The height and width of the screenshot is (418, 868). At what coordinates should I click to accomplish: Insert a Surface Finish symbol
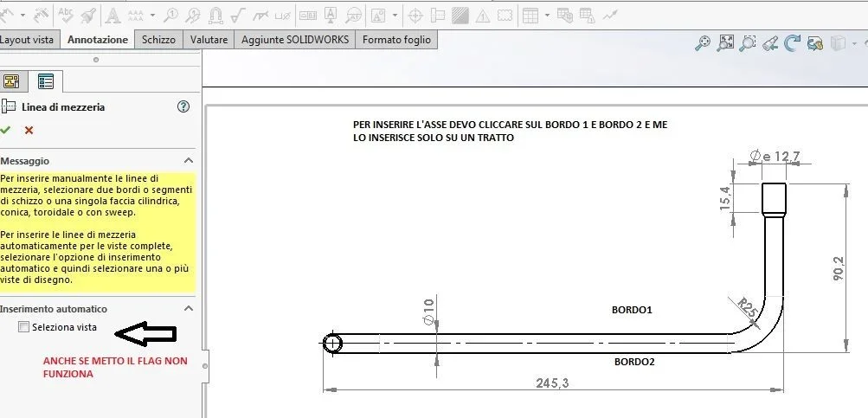pos(238,16)
